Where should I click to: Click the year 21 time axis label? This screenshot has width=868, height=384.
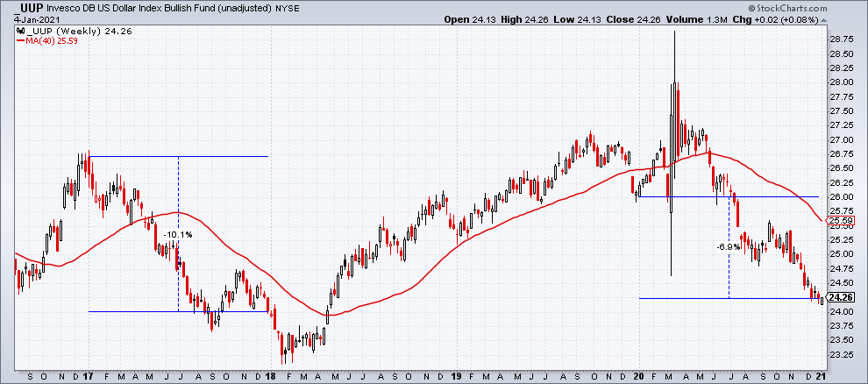(821, 376)
